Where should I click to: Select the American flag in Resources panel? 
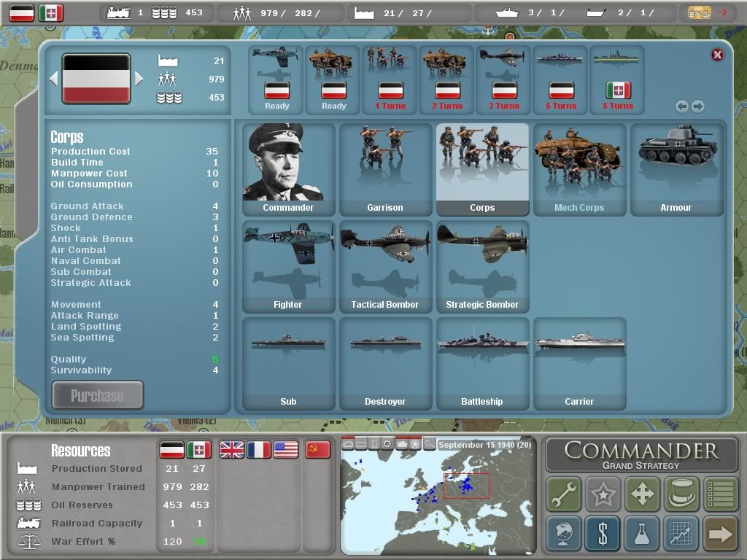(x=286, y=449)
